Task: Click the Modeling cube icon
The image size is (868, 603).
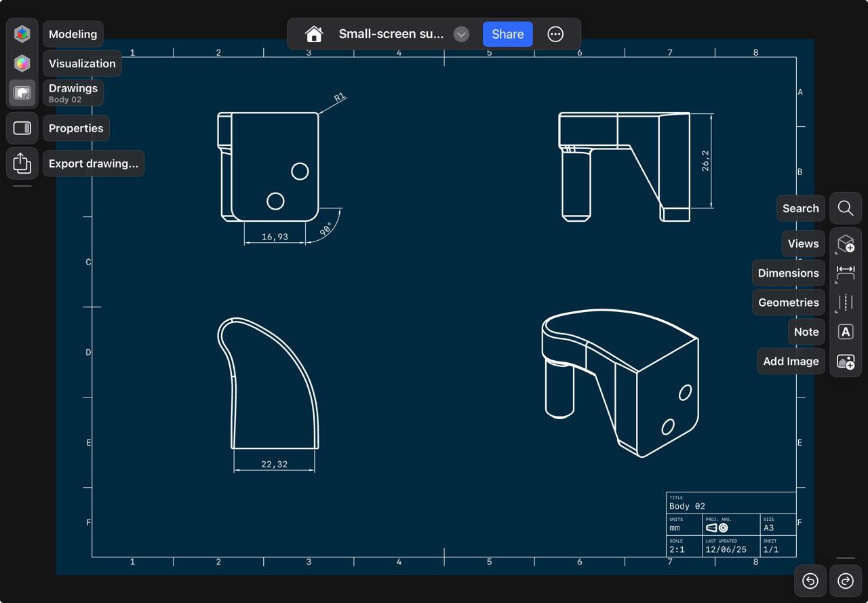Action: pos(22,34)
